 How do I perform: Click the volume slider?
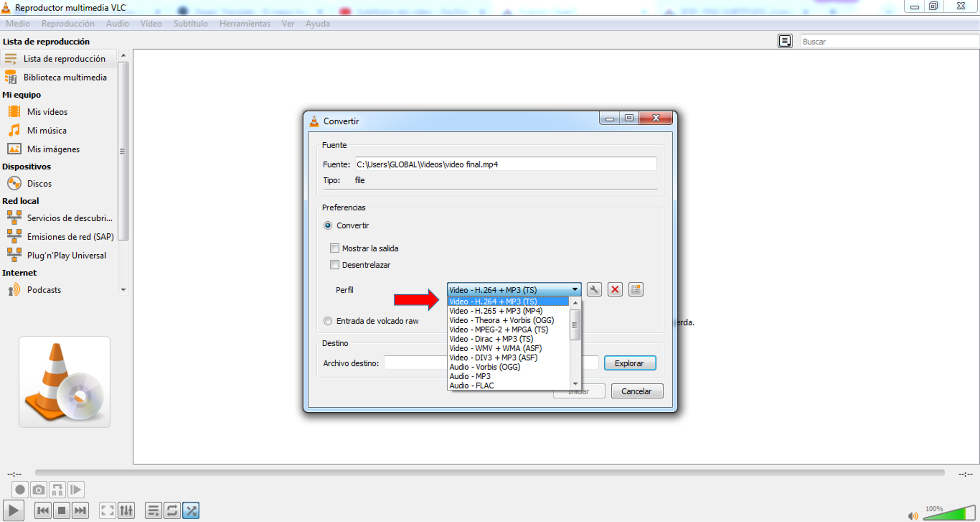coord(949,513)
